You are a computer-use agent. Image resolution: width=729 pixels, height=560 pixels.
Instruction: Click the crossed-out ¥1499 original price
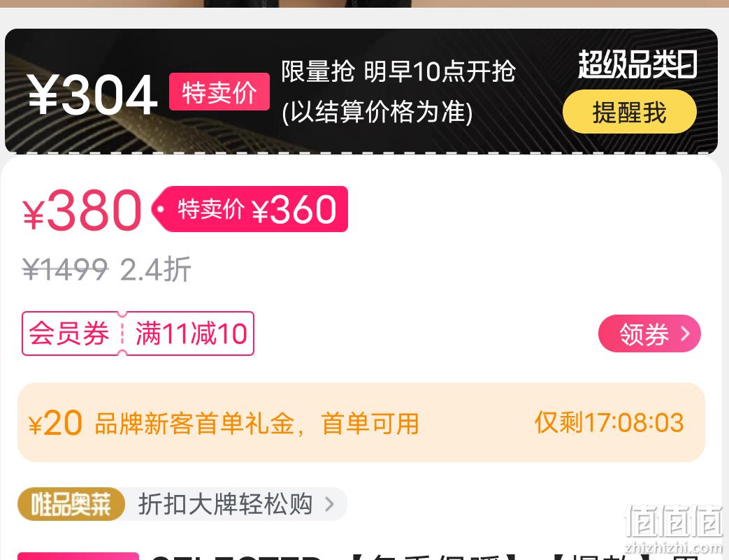(65, 269)
